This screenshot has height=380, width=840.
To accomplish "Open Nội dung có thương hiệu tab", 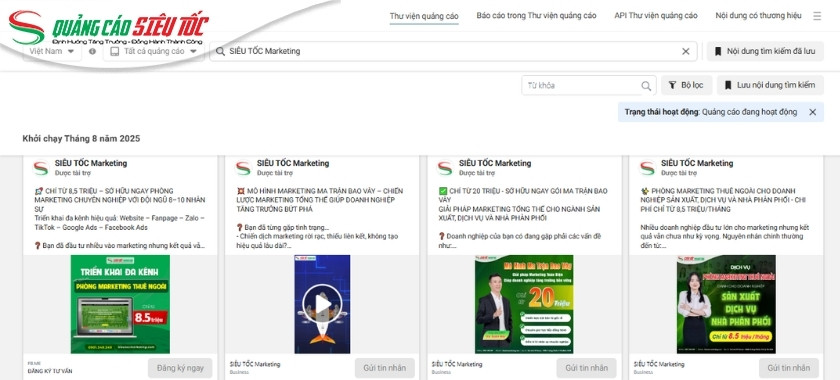I will pyautogui.click(x=759, y=16).
